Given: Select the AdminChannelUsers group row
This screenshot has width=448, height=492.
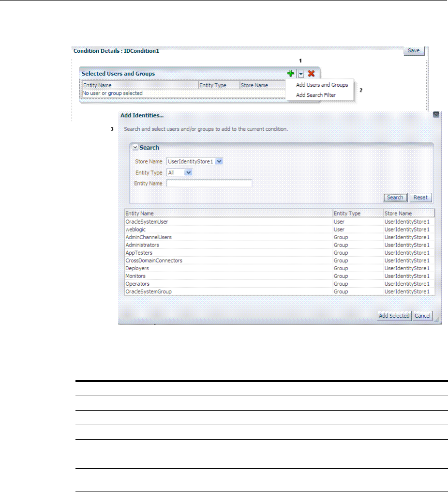Looking at the screenshot, I should tap(280, 237).
